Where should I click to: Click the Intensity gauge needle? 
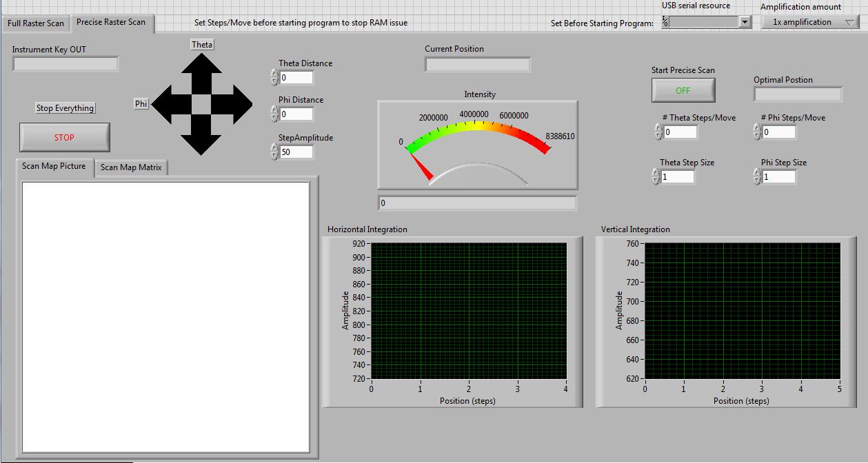pyautogui.click(x=420, y=167)
